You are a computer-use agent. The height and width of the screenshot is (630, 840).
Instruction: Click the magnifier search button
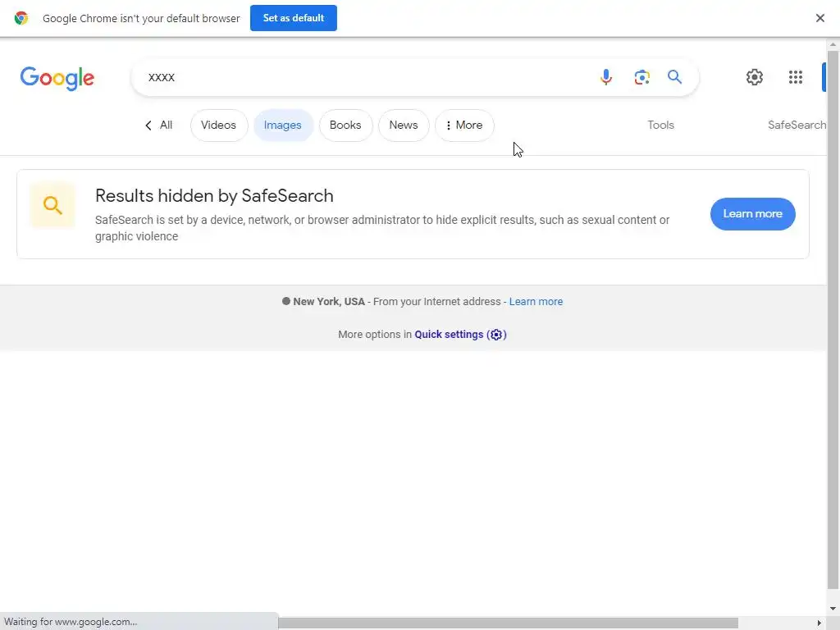click(x=674, y=77)
